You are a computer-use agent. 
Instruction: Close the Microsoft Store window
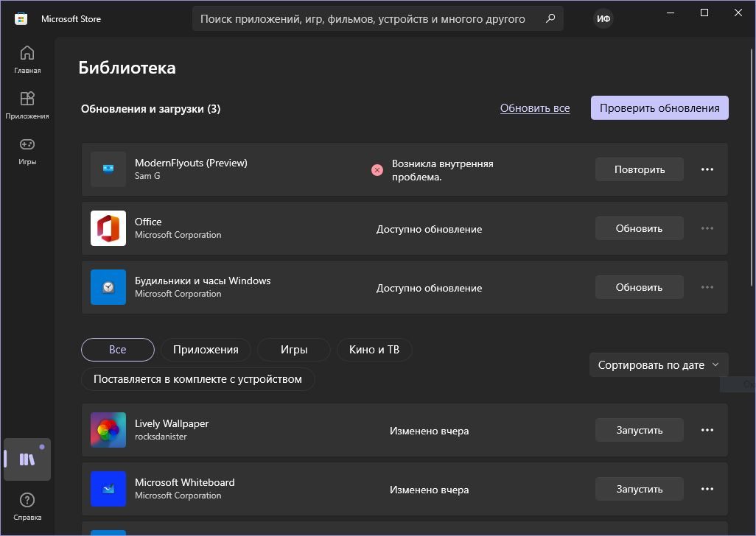pos(738,13)
